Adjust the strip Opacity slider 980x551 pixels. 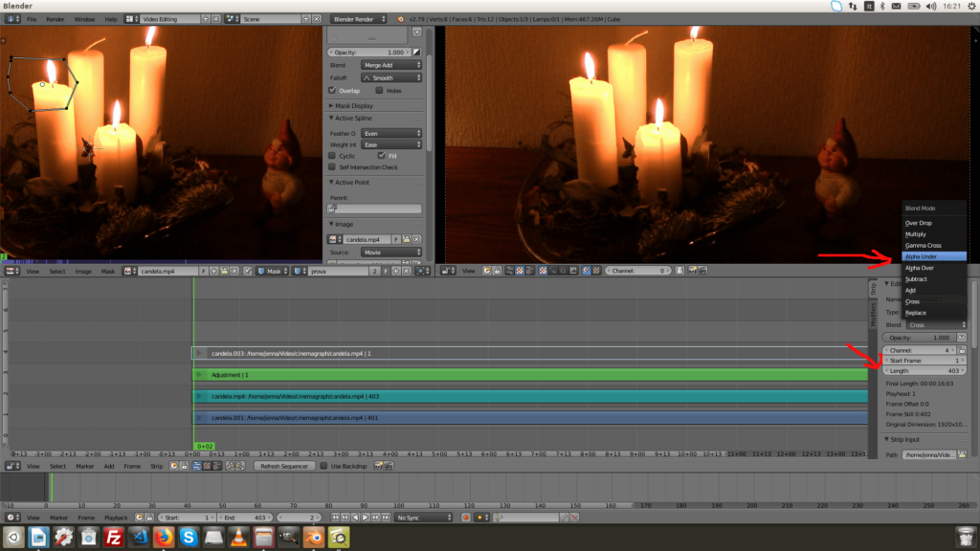(920, 338)
